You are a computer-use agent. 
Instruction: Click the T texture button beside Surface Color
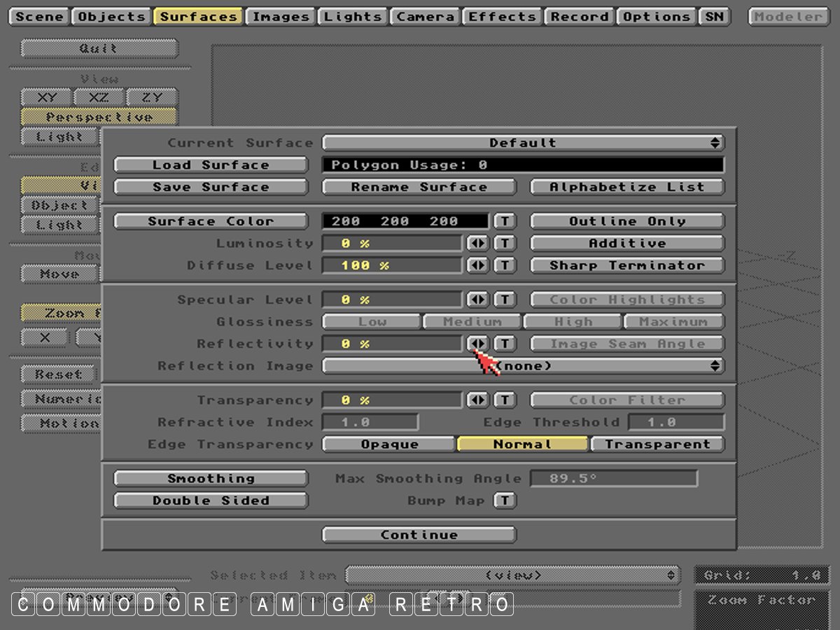click(x=505, y=221)
